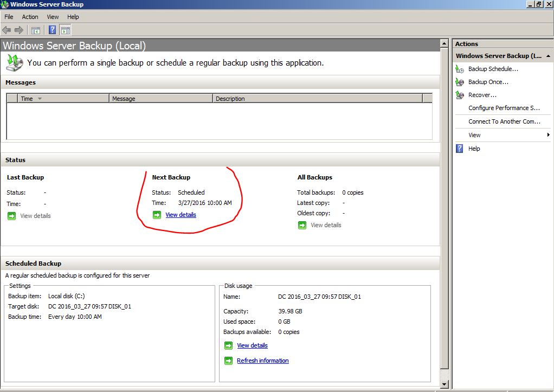Click the Status section header
This screenshot has width=554, height=392.
point(220,160)
